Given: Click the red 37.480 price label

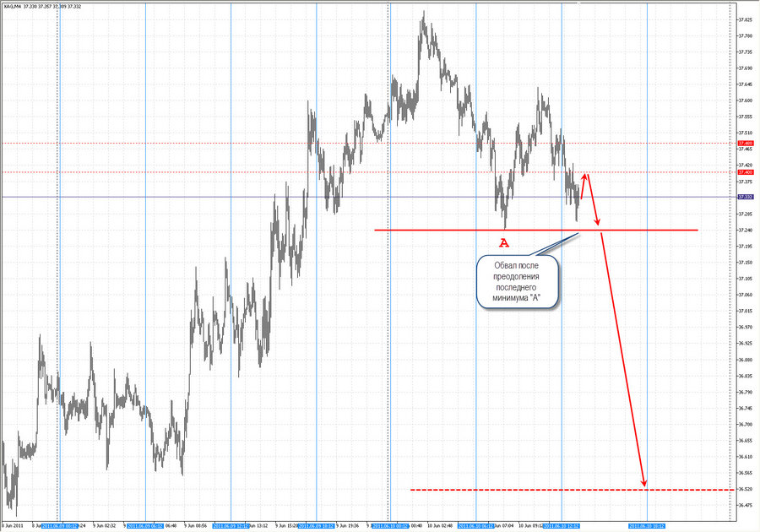Looking at the screenshot, I should coord(746,143).
